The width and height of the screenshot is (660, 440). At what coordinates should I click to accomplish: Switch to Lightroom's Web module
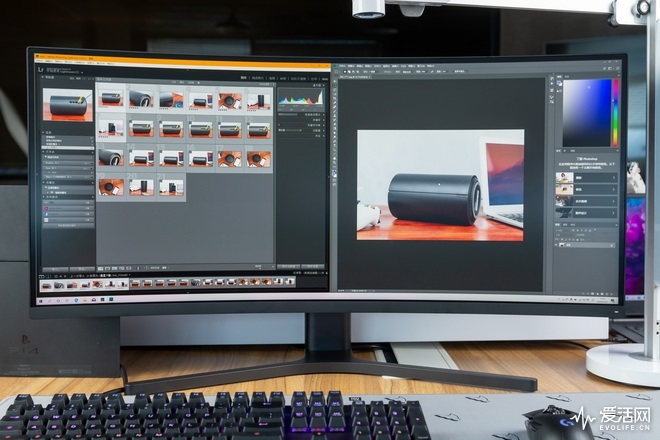point(325,79)
